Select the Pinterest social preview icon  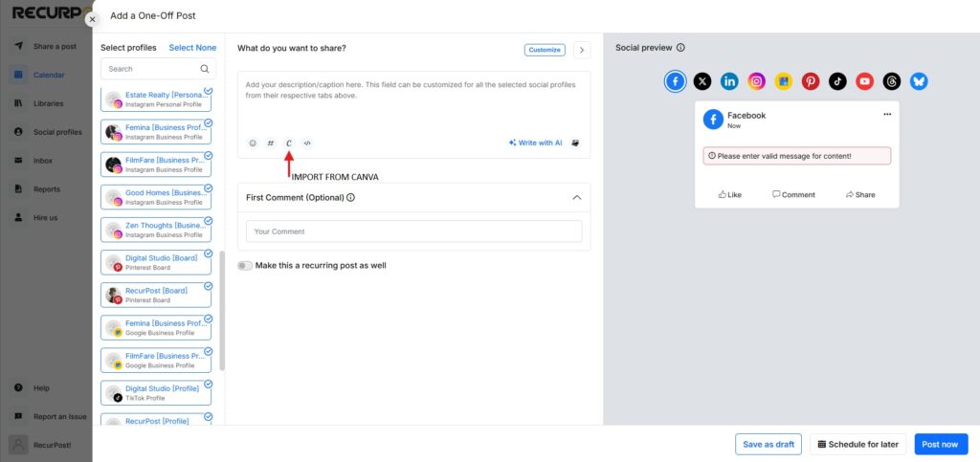tap(811, 81)
